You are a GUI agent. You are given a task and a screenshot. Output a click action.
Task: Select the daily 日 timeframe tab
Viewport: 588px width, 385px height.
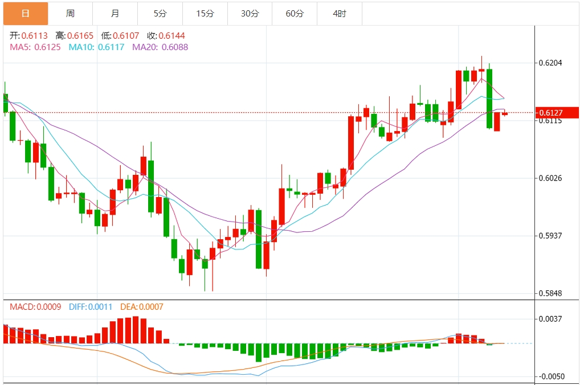pos(26,14)
